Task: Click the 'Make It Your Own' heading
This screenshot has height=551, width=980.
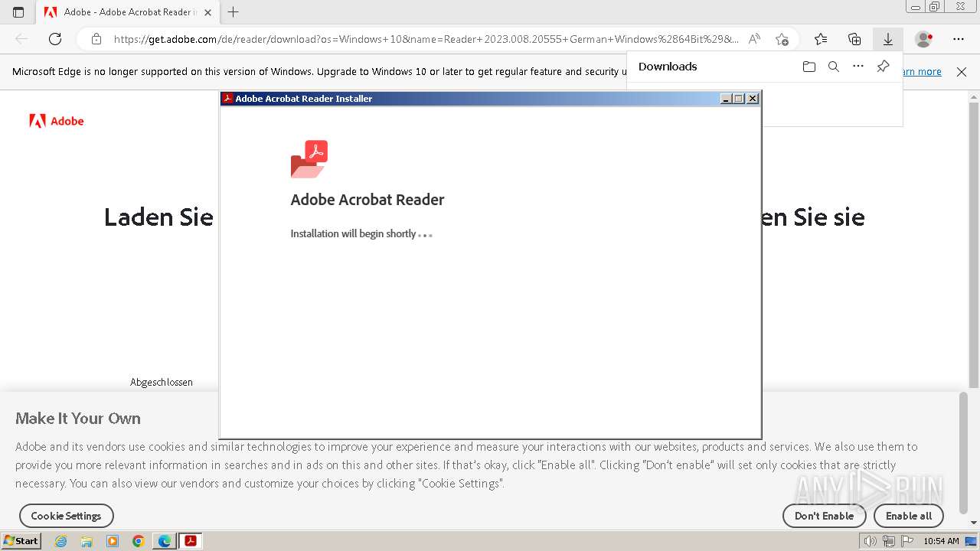Action: 78,419
